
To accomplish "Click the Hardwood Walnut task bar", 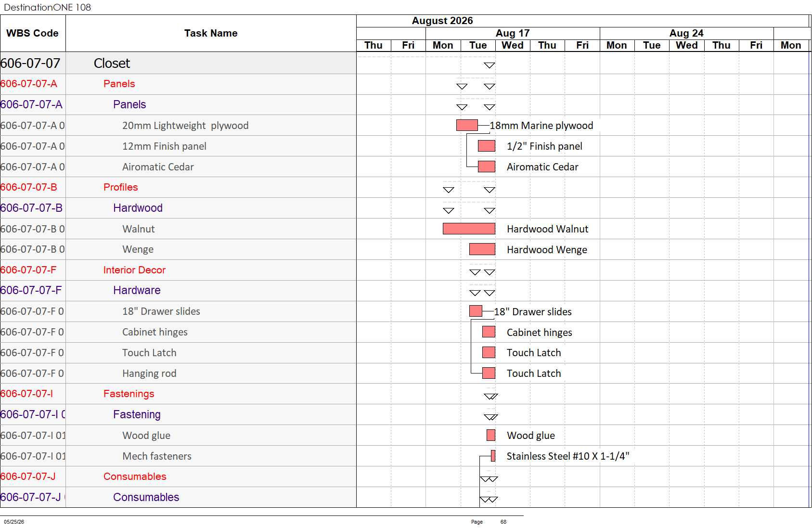I will 469,229.
